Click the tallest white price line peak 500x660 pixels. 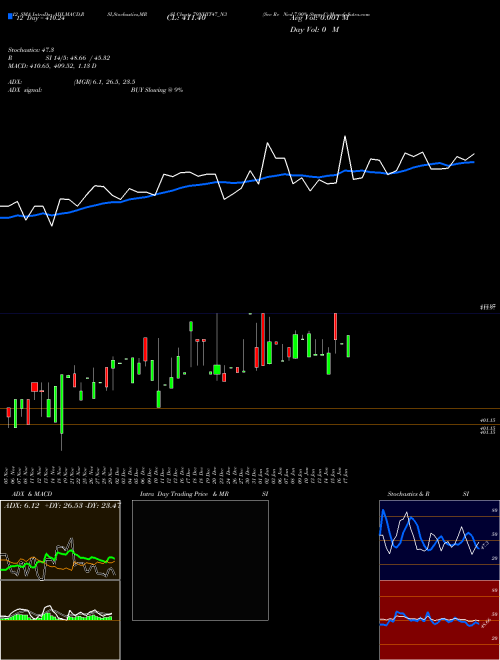click(345, 137)
